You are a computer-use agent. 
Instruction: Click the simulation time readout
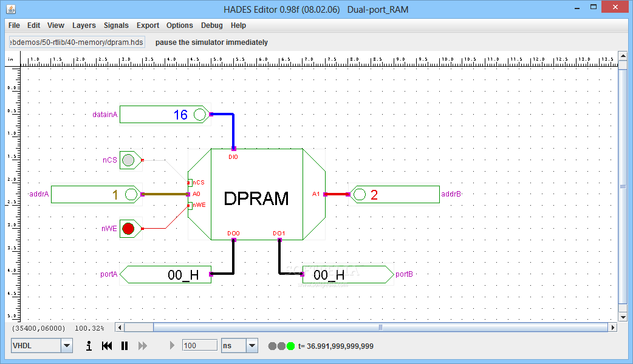(x=336, y=346)
